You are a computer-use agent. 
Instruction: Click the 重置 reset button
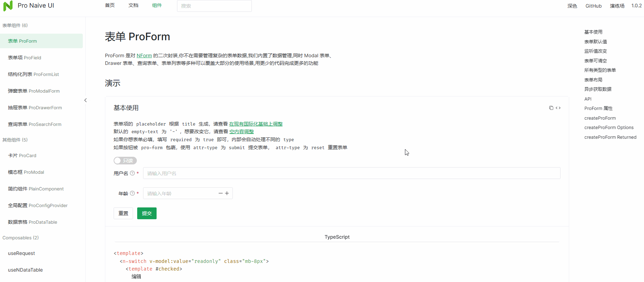coord(123,213)
